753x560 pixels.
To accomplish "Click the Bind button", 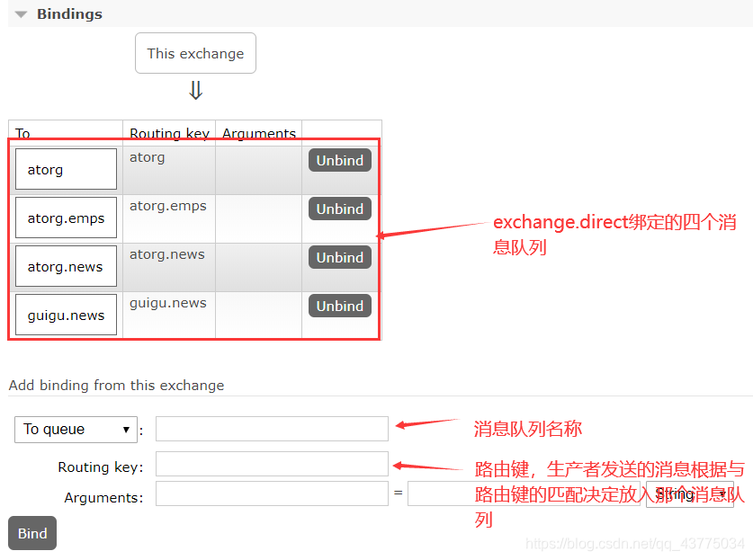I will click(31, 533).
